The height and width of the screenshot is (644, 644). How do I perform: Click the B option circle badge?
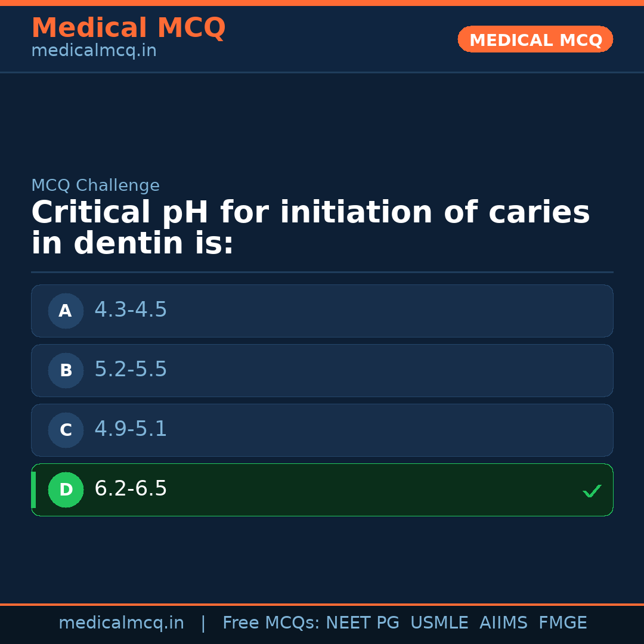pos(66,370)
